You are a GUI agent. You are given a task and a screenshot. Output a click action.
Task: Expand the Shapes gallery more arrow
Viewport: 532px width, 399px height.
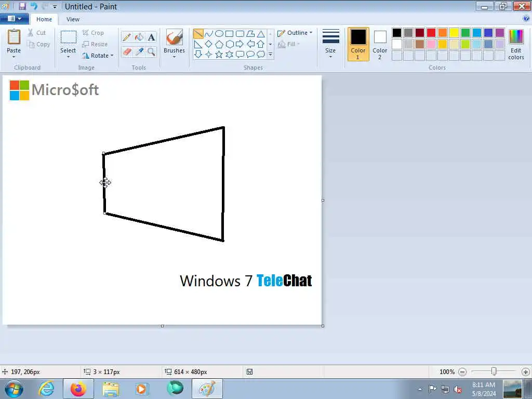(270, 54)
